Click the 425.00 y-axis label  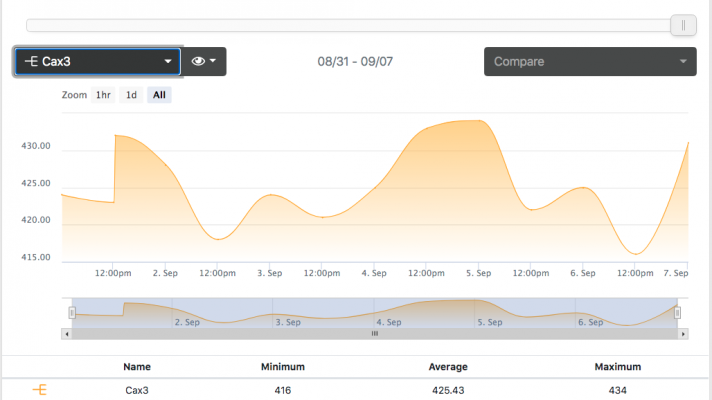pyautogui.click(x=36, y=183)
